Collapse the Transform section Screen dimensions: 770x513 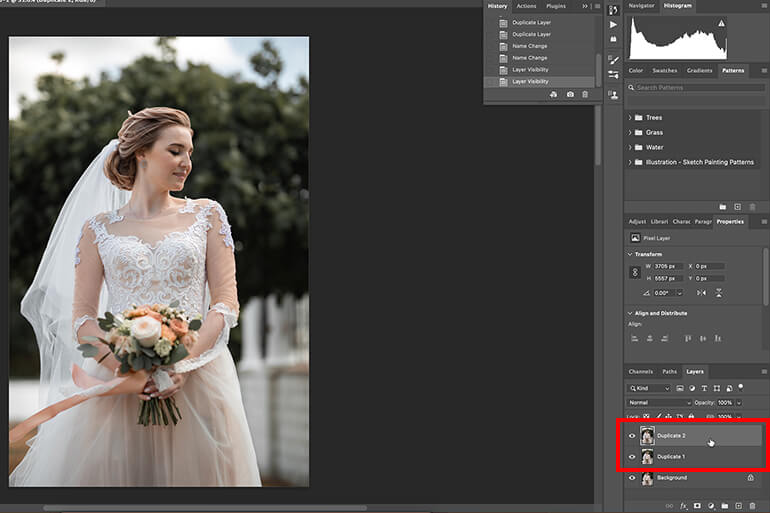[630, 254]
